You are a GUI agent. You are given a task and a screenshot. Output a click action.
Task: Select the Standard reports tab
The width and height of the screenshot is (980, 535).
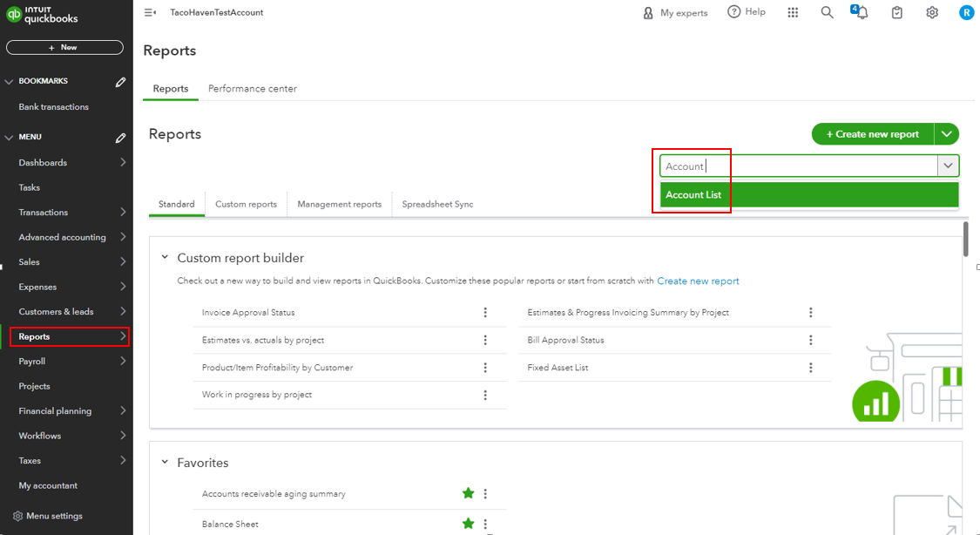(177, 205)
